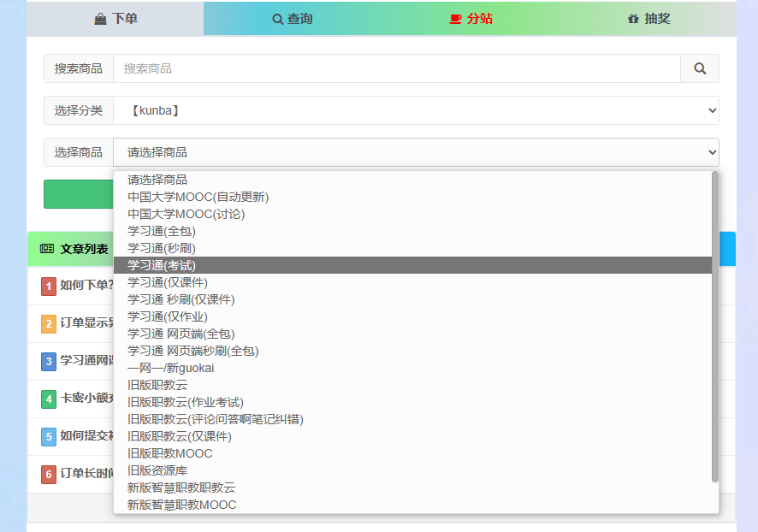
Task: Choose 旧版职教MOOC option
Action: pyautogui.click(x=413, y=453)
